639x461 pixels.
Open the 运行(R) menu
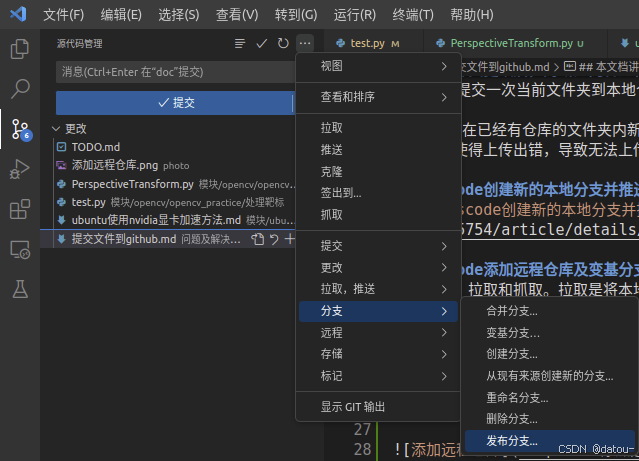click(355, 15)
